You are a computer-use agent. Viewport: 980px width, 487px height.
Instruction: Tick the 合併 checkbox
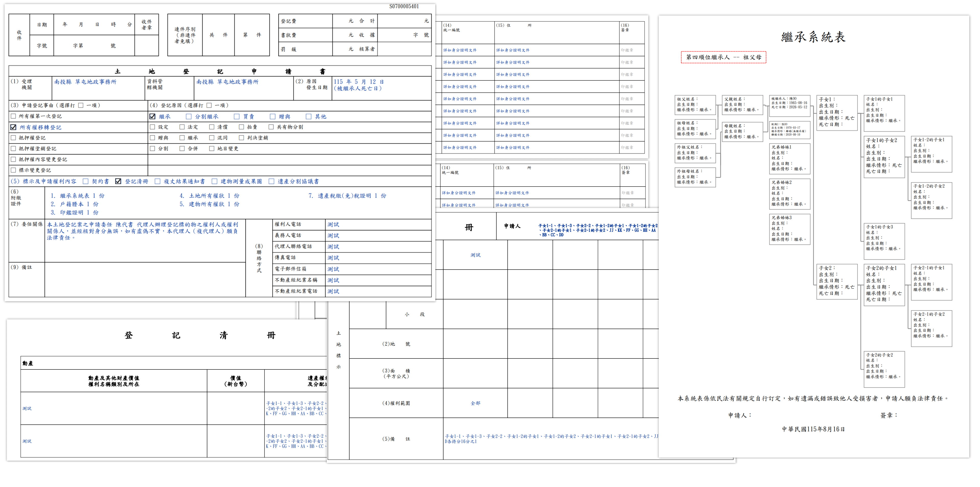pos(182,148)
